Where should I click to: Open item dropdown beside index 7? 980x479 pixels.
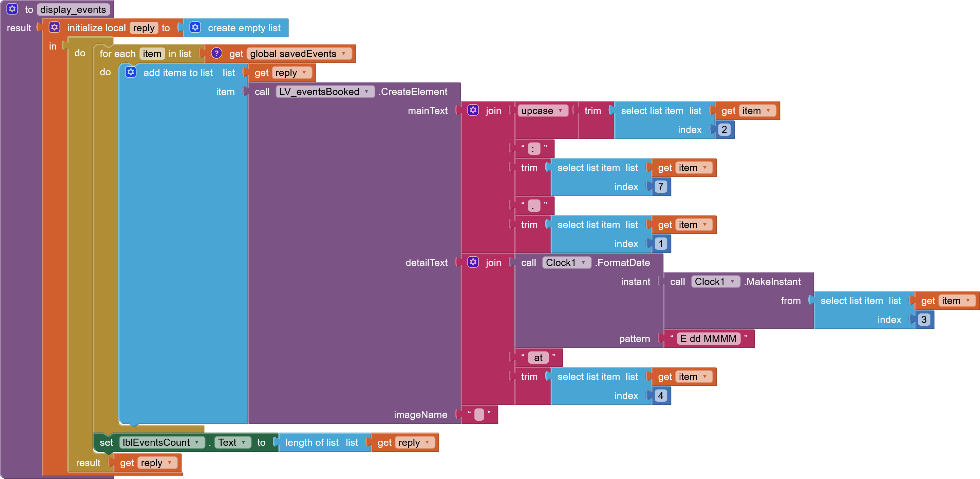694,168
